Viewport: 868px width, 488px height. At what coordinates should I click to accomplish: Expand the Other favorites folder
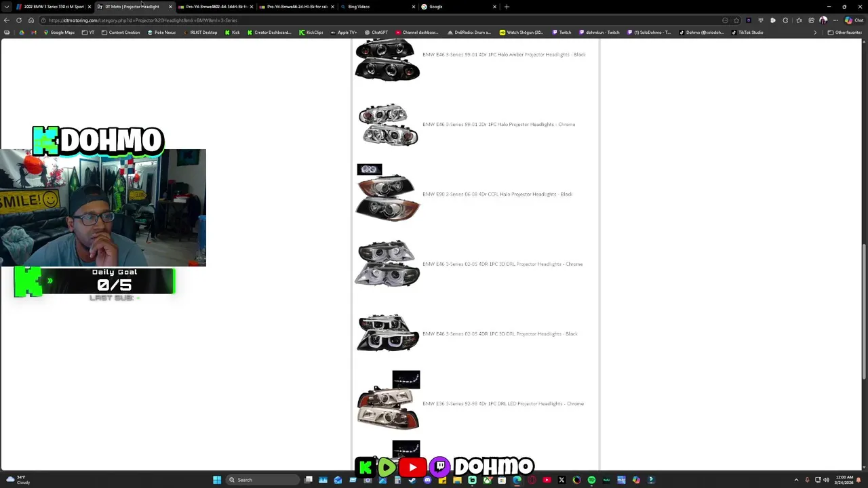(845, 33)
